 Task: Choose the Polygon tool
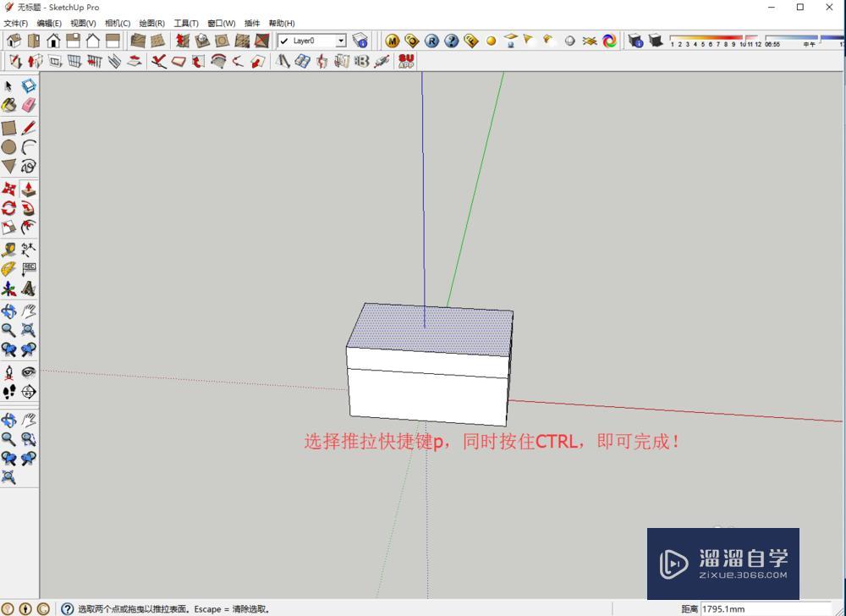pos(8,166)
